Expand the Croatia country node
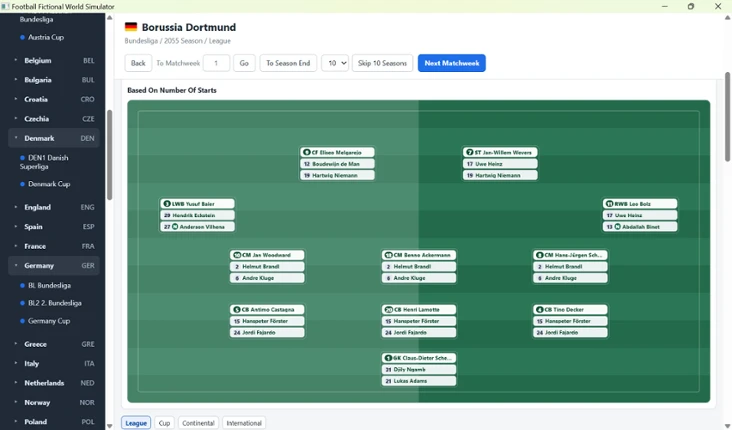Viewport: 732px width, 430px height. coord(15,99)
